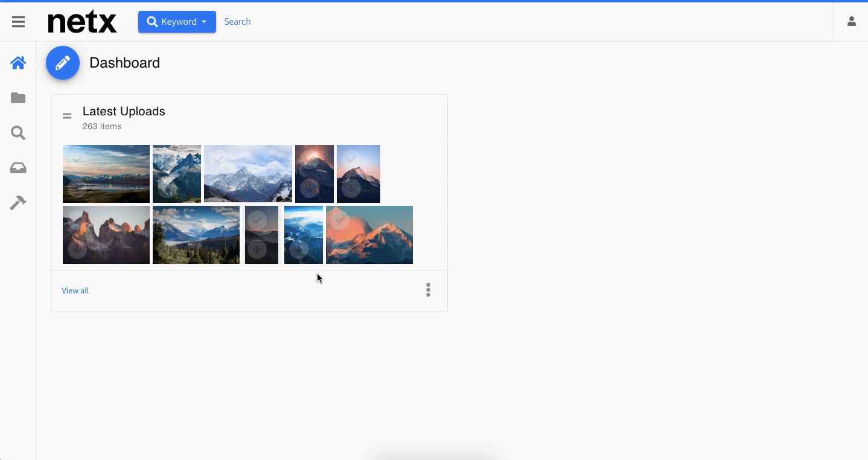Open the hammer Tools section in sidebar
Screen dimensions: 868x460
click(x=18, y=203)
